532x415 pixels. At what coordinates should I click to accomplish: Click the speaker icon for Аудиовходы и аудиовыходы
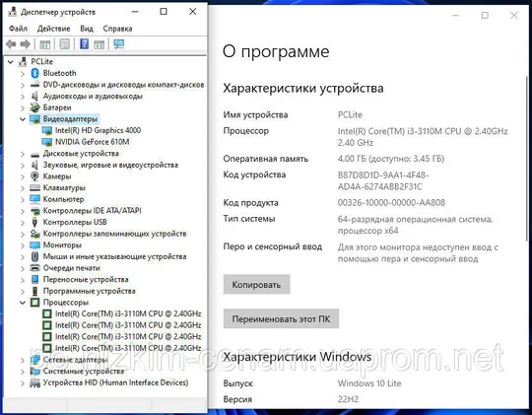click(x=34, y=96)
